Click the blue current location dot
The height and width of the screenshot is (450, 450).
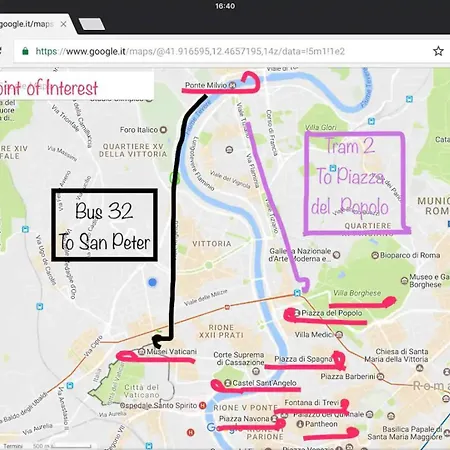pos(152,282)
